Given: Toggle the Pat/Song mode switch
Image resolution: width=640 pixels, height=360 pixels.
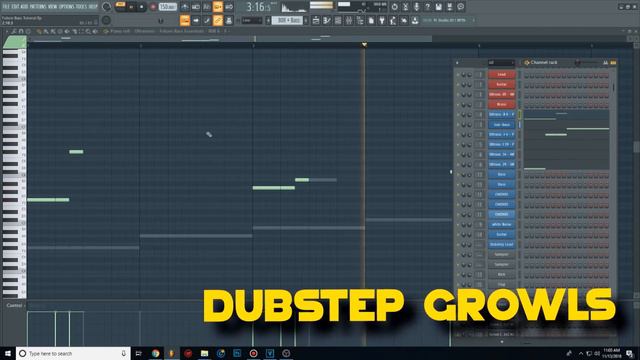Looking at the screenshot, I should (x=120, y=5).
